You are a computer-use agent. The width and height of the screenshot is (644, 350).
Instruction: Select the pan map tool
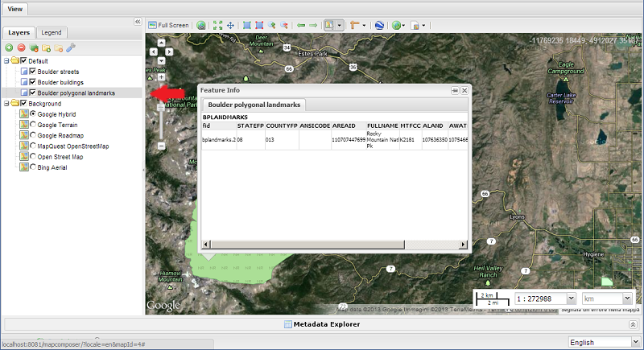[230, 26]
